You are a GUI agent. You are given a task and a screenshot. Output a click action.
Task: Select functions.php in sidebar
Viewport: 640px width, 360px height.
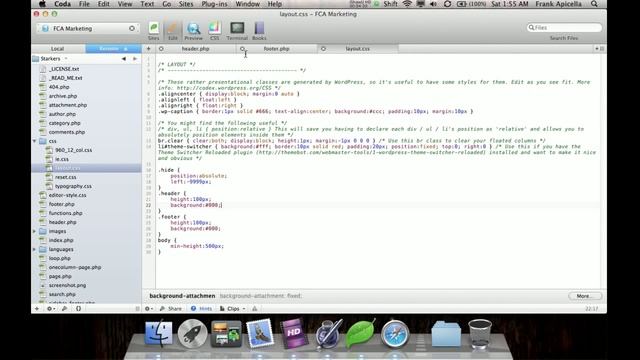coord(65,213)
